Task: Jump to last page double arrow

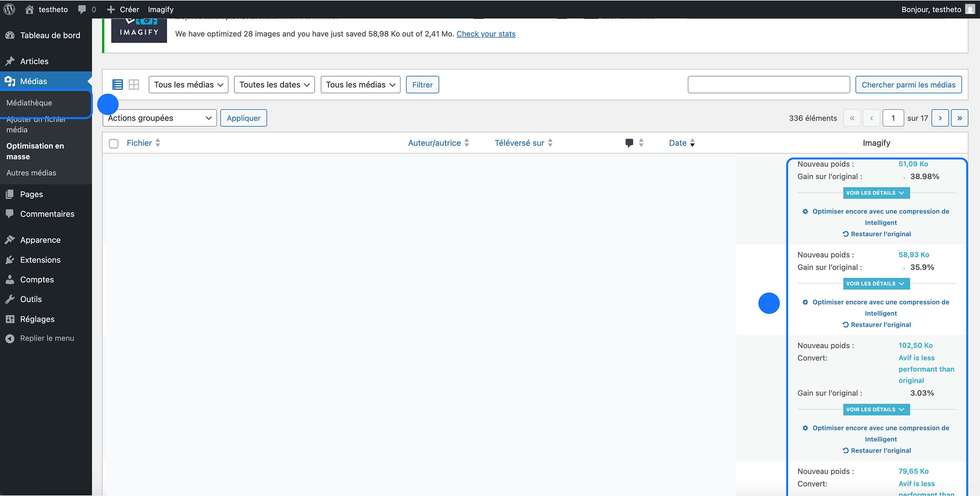Action: [x=959, y=118]
